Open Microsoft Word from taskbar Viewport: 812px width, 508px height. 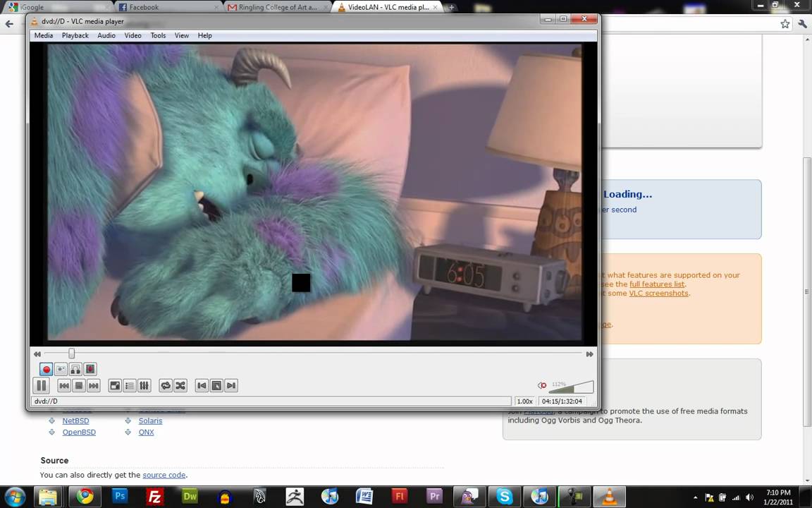(364, 497)
